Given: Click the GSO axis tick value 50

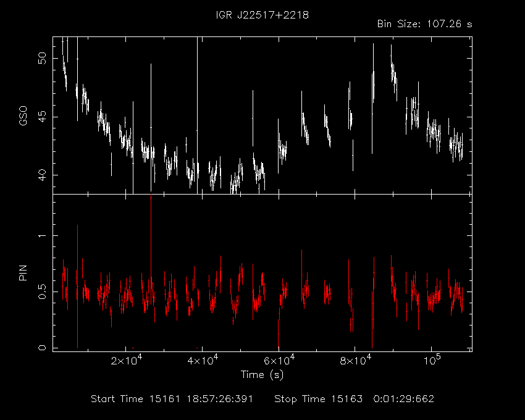Looking at the screenshot, I should 42,58.
